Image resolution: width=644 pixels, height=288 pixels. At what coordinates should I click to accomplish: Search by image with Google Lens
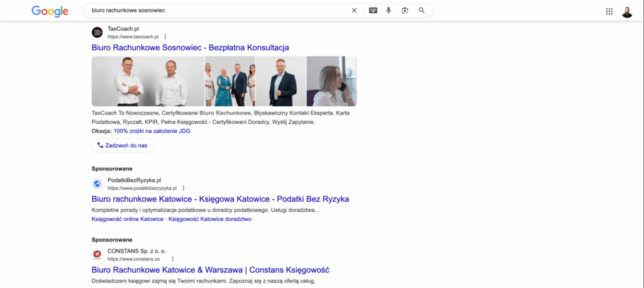pos(405,11)
